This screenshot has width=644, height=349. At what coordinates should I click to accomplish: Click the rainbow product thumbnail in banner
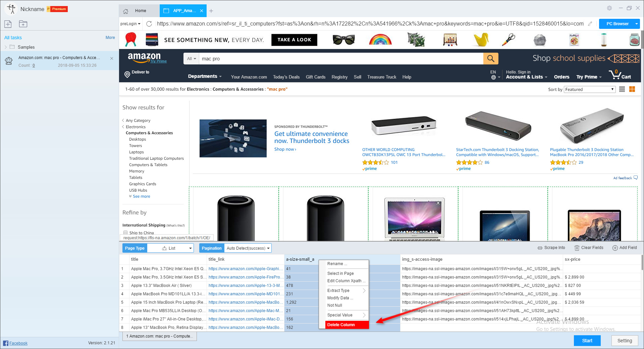pyautogui.click(x=380, y=40)
